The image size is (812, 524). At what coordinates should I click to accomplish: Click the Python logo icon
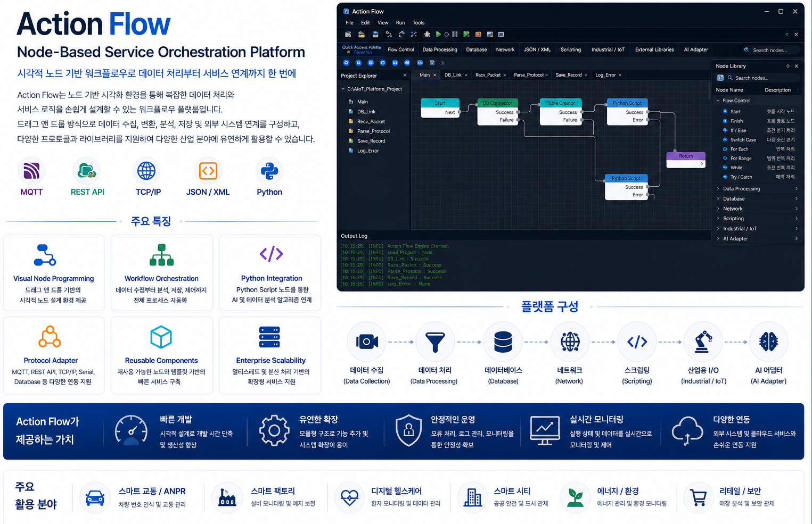coord(269,171)
